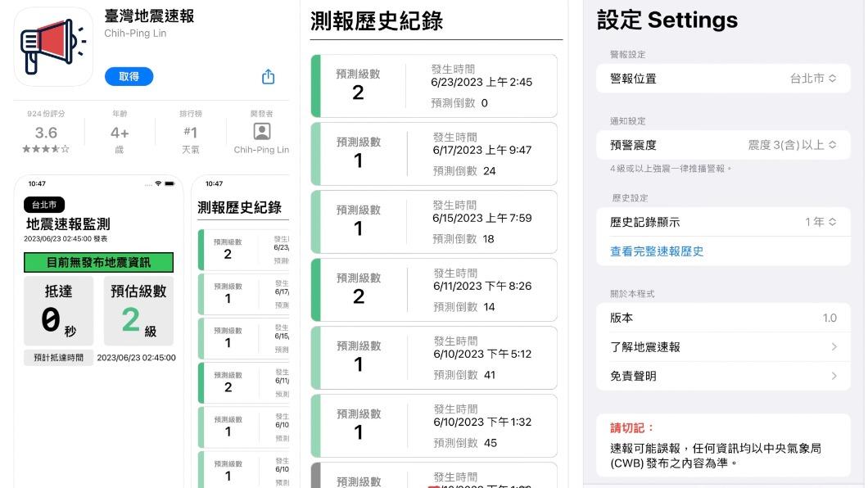This screenshot has width=868, height=488.
Task: Tap the 台北市 location badge
Action: (x=44, y=205)
